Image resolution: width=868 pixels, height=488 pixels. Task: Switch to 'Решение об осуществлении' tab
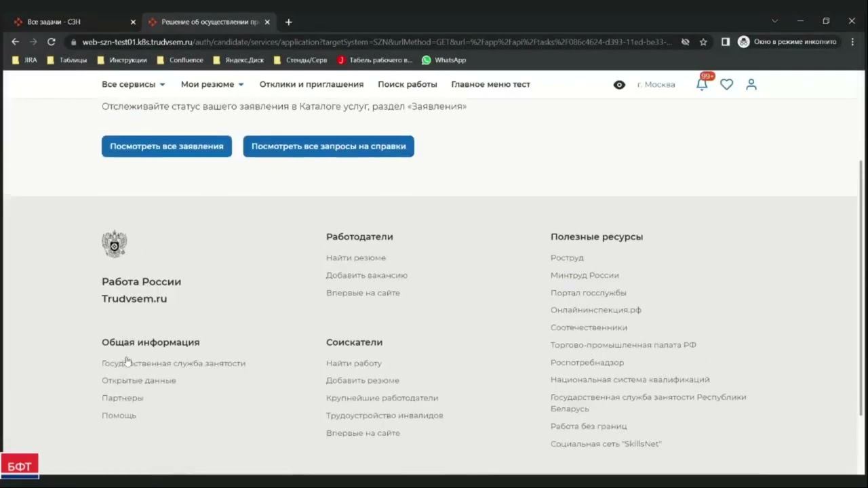[x=209, y=22]
